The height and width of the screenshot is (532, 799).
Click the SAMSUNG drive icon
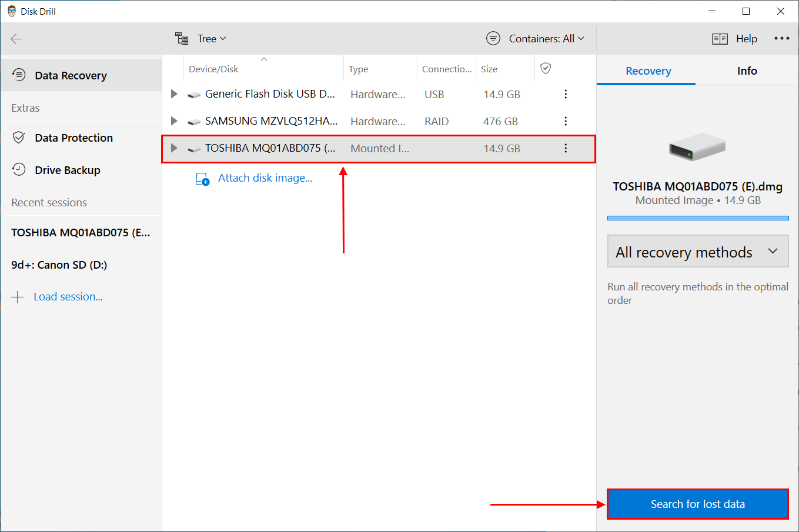(194, 122)
